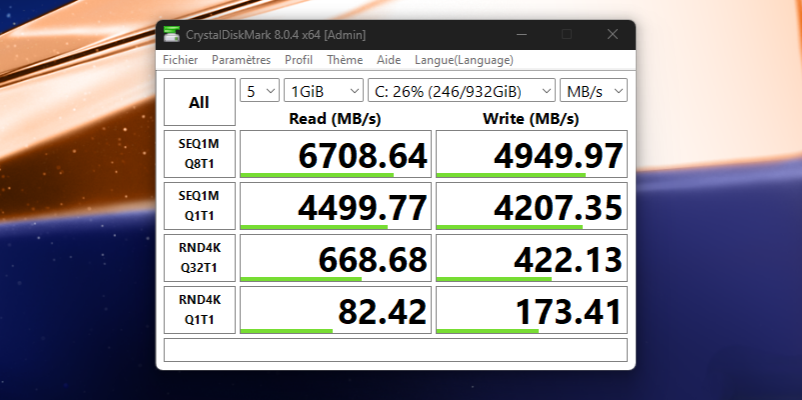Screen dimensions: 802x400
Task: Run all benchmarks with the All button
Action: point(199,102)
